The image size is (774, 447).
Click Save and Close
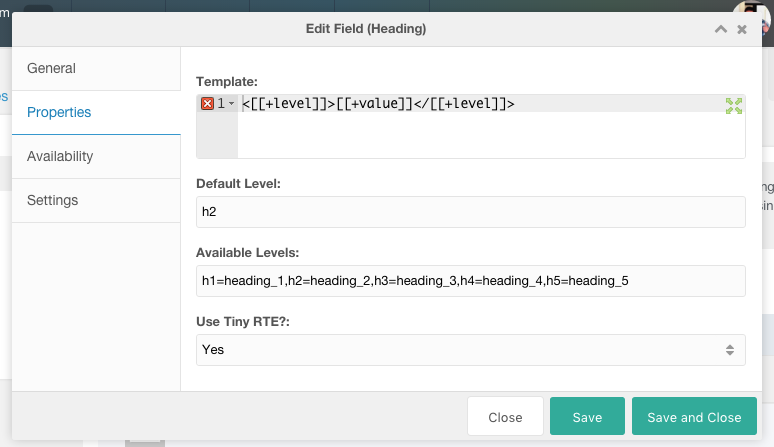(x=694, y=416)
